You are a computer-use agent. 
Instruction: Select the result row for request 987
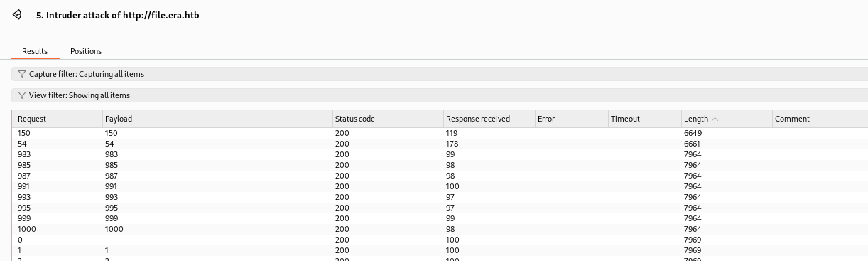click(440, 176)
